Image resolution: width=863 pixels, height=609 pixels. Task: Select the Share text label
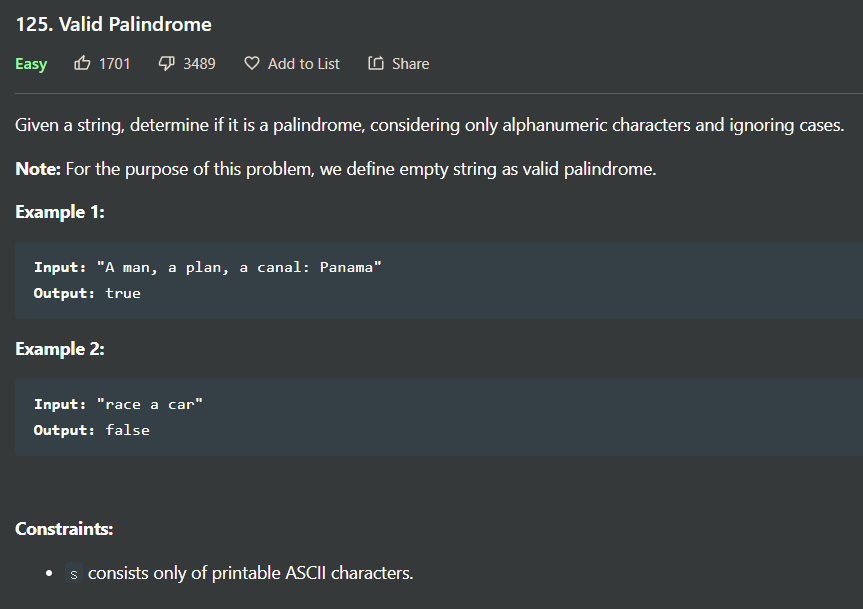[411, 64]
